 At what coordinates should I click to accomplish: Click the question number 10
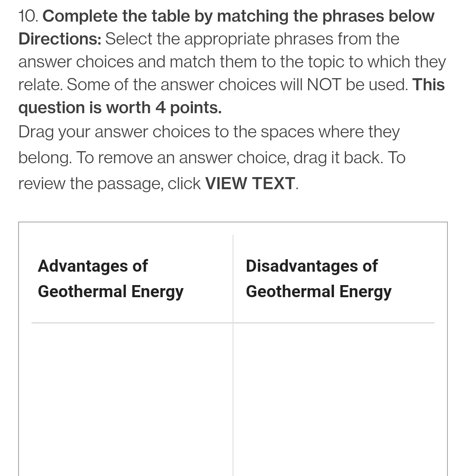pos(28,16)
